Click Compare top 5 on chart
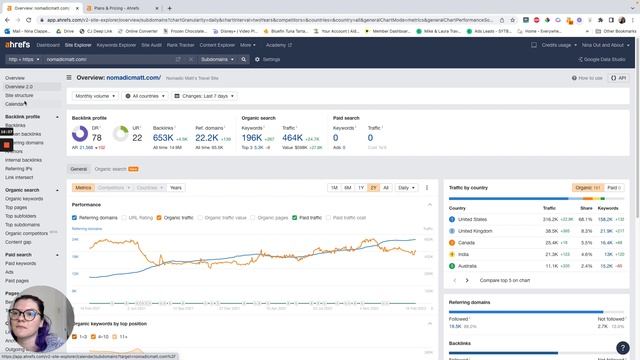The image size is (640, 360). (x=505, y=280)
